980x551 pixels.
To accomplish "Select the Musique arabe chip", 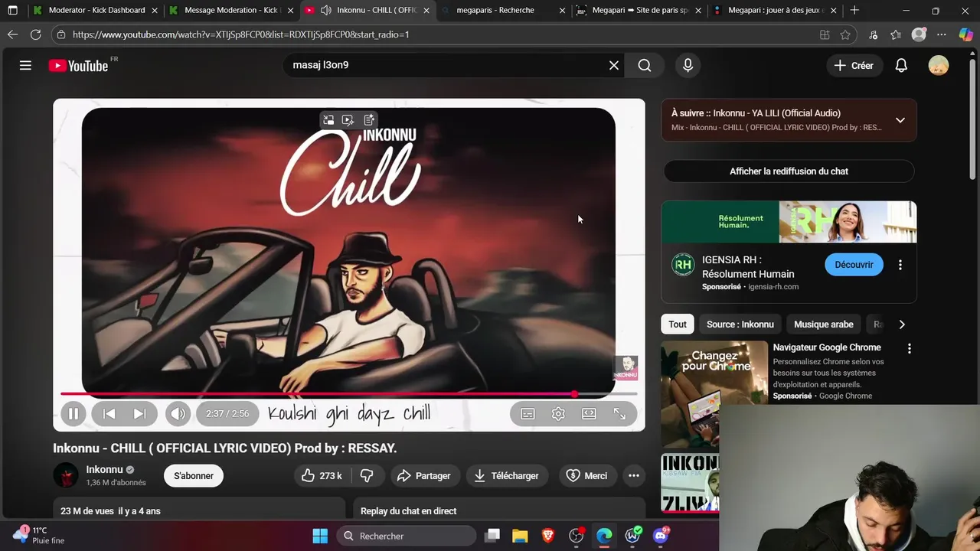I will 824,324.
